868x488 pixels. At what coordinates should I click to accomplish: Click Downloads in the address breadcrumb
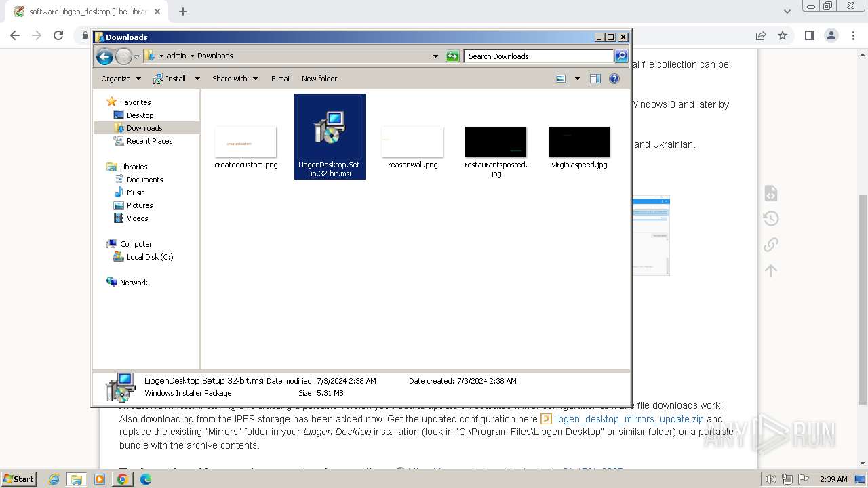[215, 56]
